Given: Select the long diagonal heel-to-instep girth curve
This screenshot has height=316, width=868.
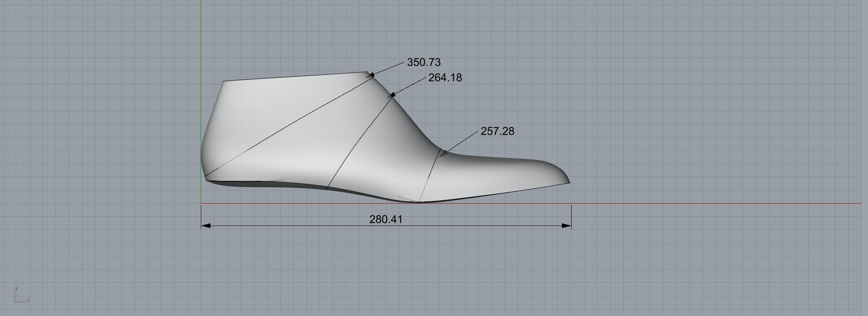Looking at the screenshot, I should click(288, 126).
